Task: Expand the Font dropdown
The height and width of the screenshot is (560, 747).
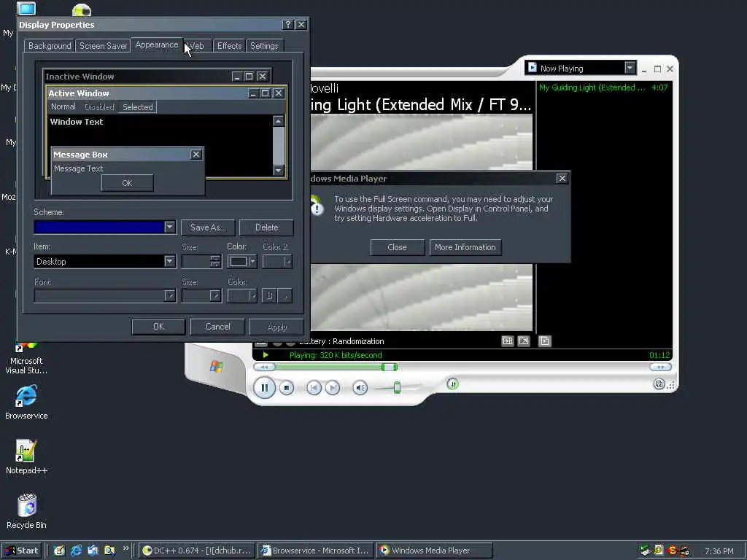Action: [169, 296]
